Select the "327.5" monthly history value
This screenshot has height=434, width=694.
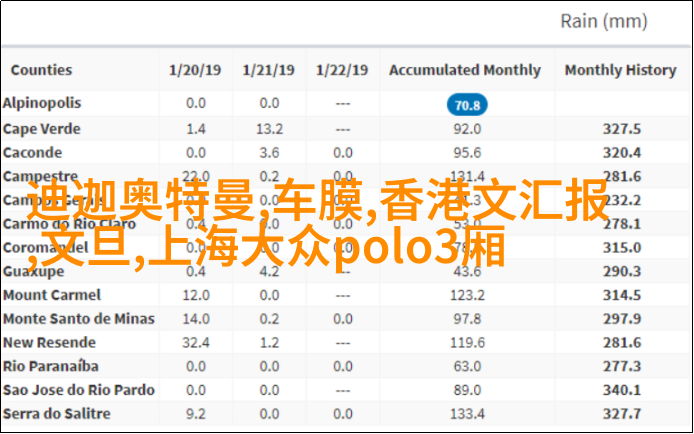622,129
